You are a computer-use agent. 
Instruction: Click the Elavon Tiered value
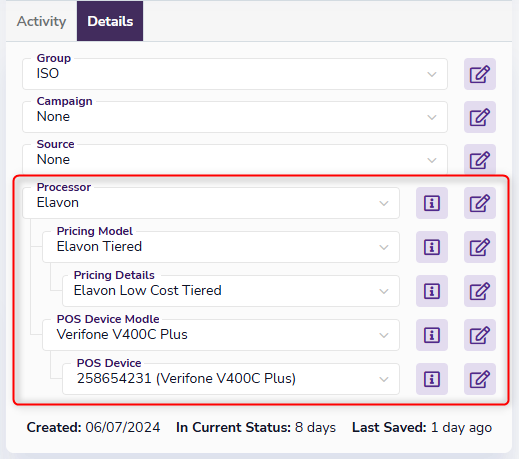click(99, 247)
